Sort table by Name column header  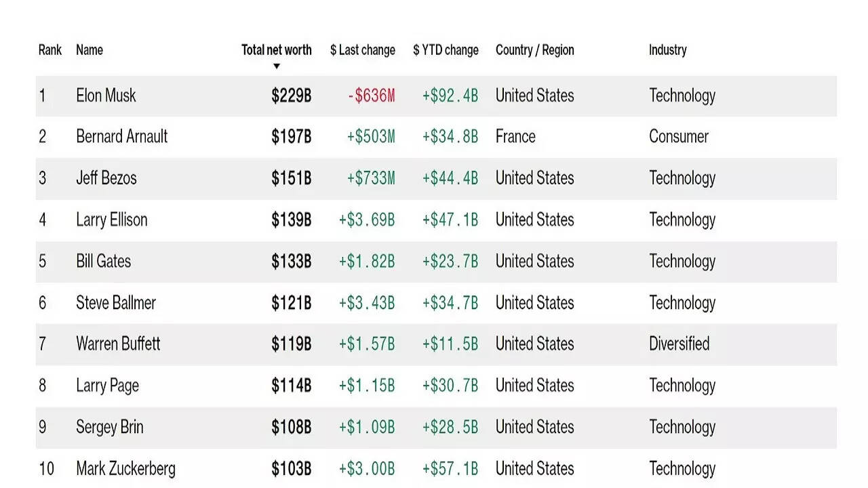click(x=90, y=50)
